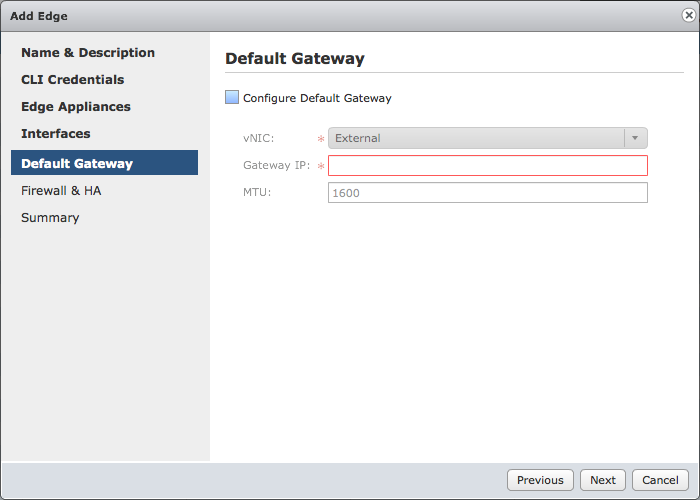Click the Default Gateway page heading
The width and height of the screenshot is (700, 500).
(x=295, y=58)
